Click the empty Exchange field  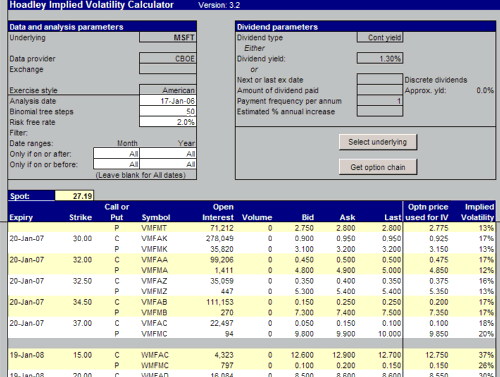(x=168, y=69)
